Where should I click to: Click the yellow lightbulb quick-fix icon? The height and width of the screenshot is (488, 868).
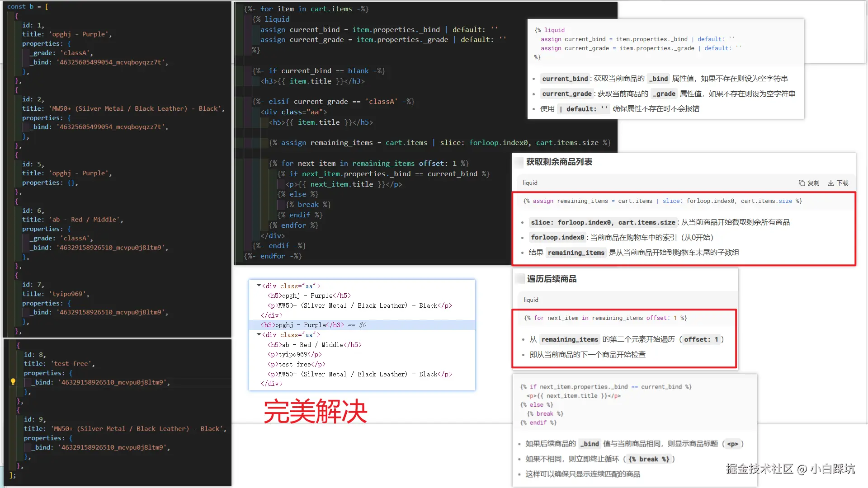click(x=13, y=382)
